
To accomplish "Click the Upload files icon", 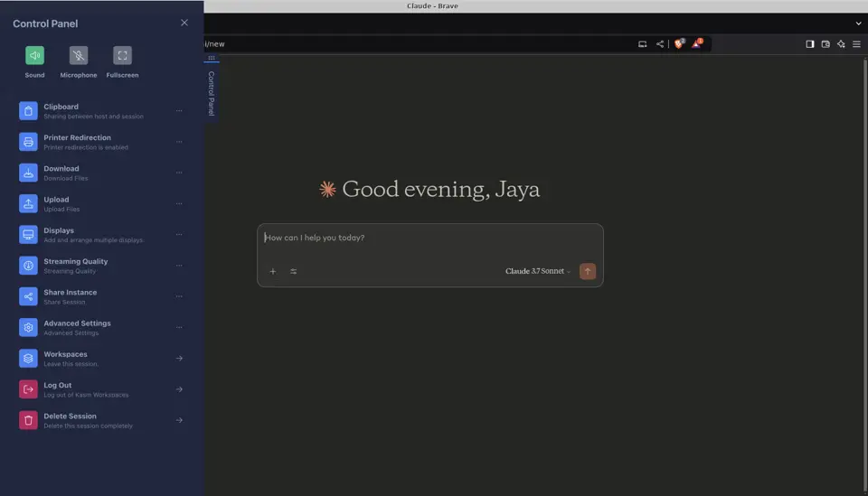I will (28, 203).
